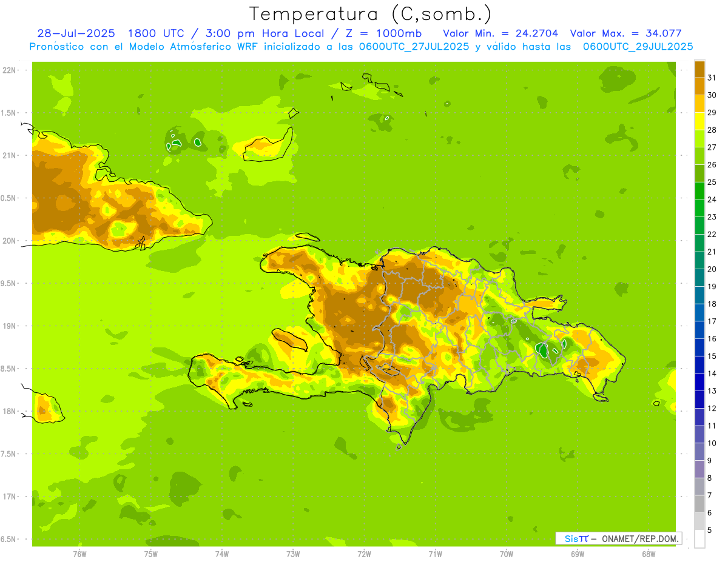Click the "73W" longitude axis label
728x562 pixels.
click(x=293, y=554)
